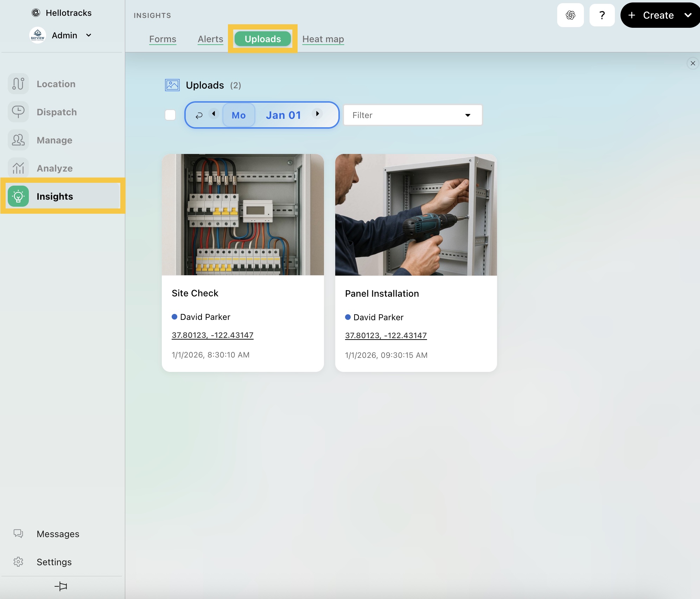700x599 pixels.
Task: Reset date with the return arrow icon
Action: click(199, 115)
